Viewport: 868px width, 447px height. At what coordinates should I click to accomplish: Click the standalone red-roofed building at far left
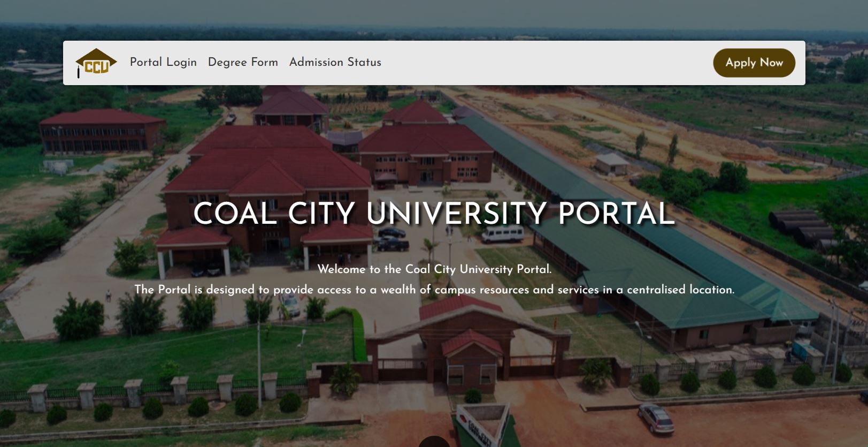102,130
